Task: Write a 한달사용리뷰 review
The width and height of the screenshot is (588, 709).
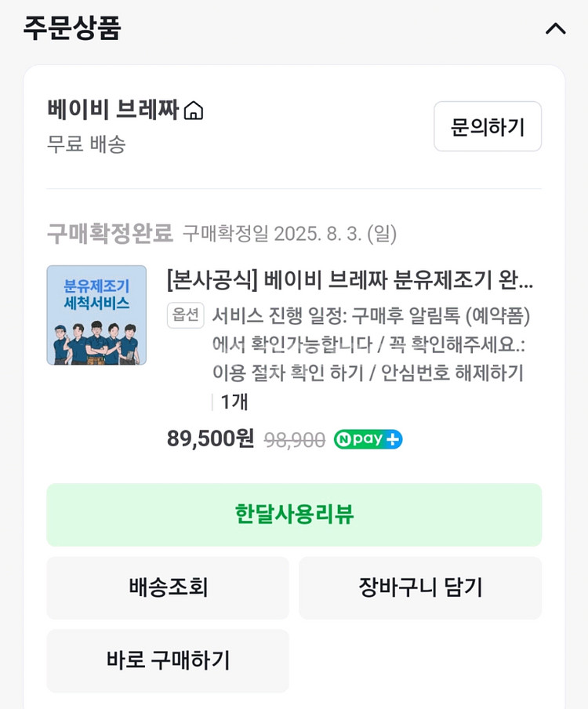Action: click(x=294, y=514)
